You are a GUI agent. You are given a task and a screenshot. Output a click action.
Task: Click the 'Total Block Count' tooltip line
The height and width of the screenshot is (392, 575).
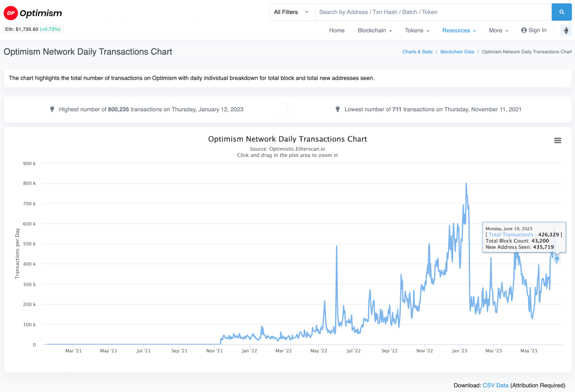(x=517, y=241)
